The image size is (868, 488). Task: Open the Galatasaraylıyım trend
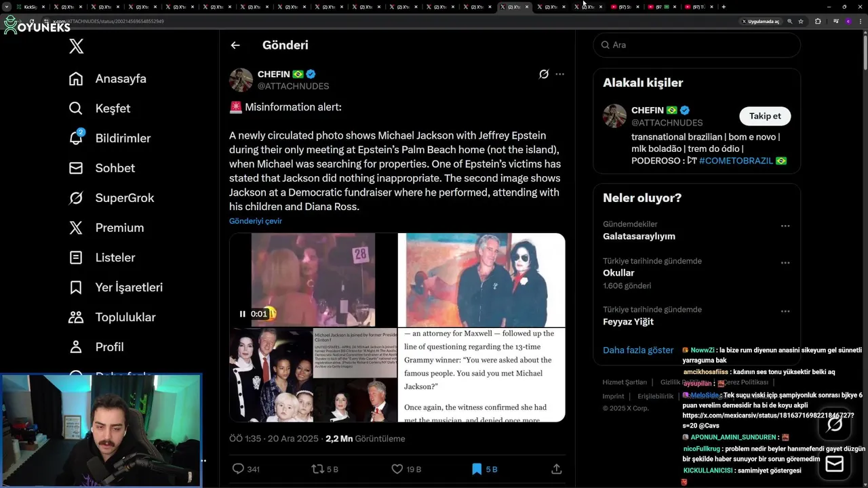(x=639, y=237)
